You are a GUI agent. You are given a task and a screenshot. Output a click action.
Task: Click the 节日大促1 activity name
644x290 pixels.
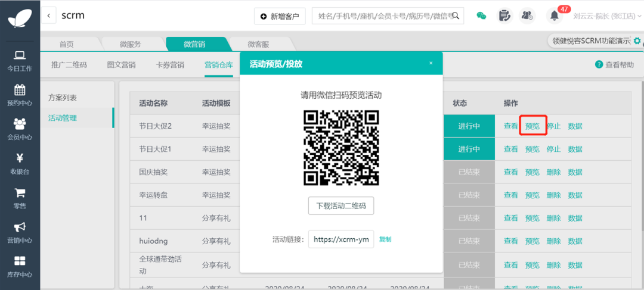pos(155,149)
